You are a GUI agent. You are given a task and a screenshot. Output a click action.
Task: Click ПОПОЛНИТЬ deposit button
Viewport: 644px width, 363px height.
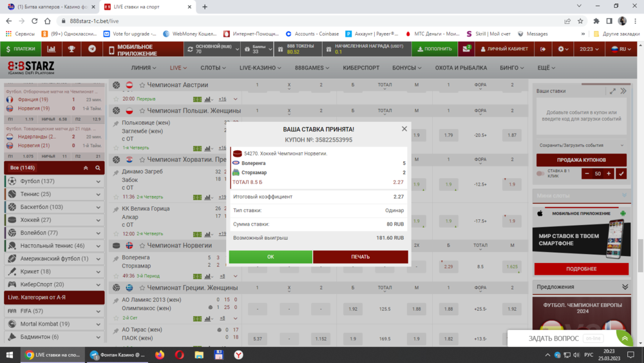pyautogui.click(x=434, y=49)
